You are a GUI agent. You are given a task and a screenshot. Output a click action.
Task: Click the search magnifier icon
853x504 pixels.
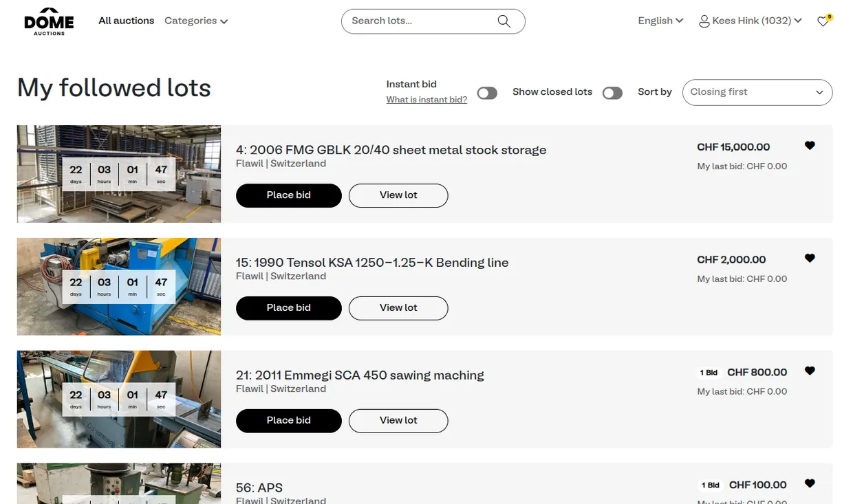click(x=504, y=21)
